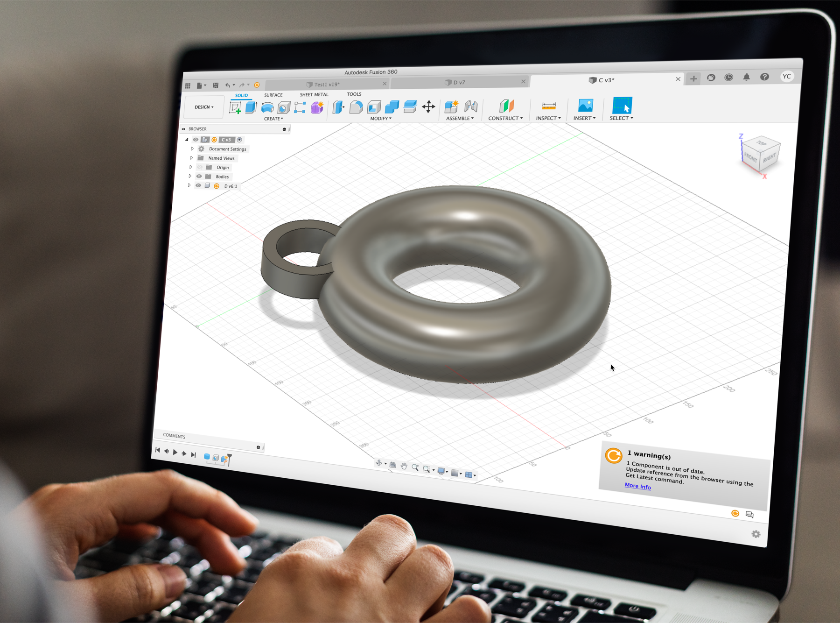Open the CONSTRUCT dropdown menu
The image size is (840, 623).
[505, 118]
